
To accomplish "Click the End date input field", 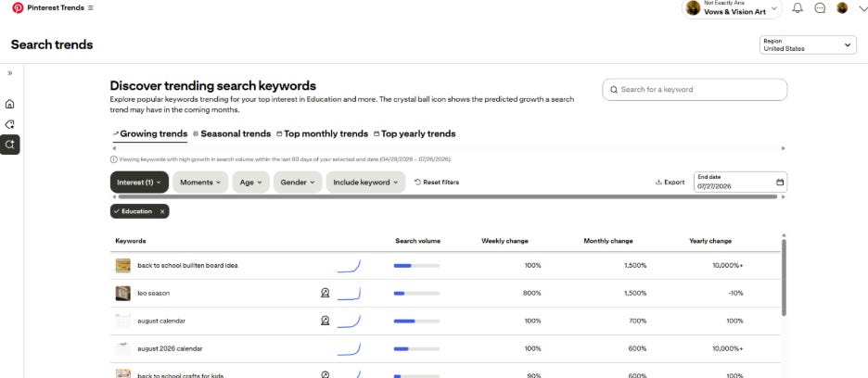I will (740, 183).
